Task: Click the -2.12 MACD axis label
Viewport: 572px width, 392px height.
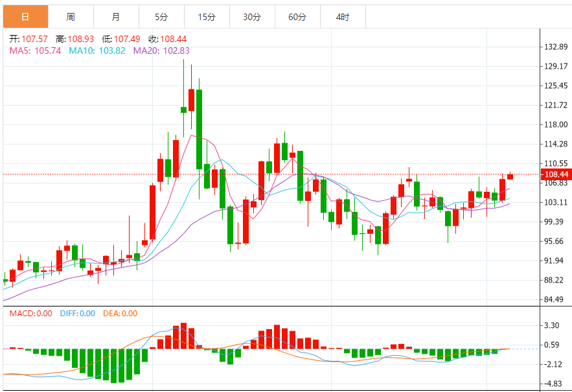Action: (552, 364)
